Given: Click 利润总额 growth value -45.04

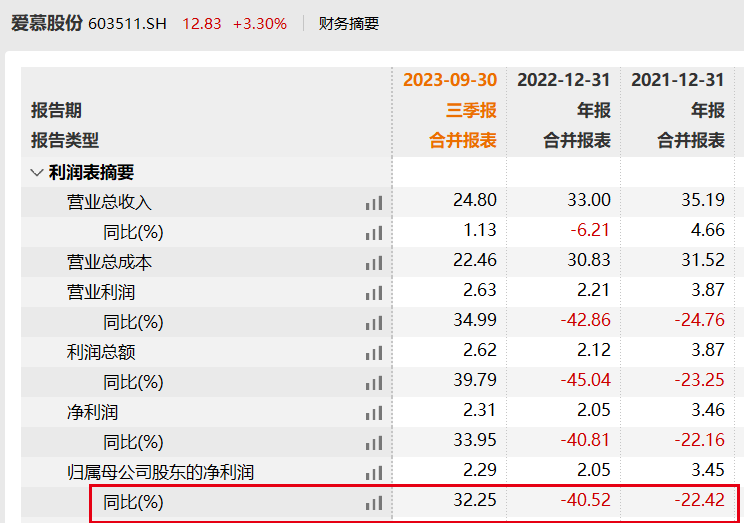Looking at the screenshot, I should pyautogui.click(x=586, y=380).
